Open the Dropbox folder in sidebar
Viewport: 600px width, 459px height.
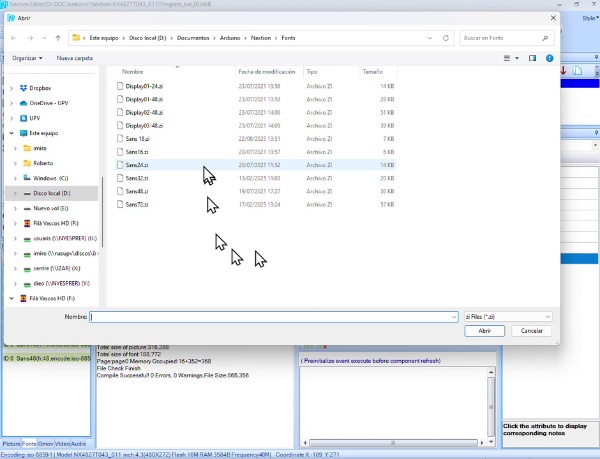(40, 88)
